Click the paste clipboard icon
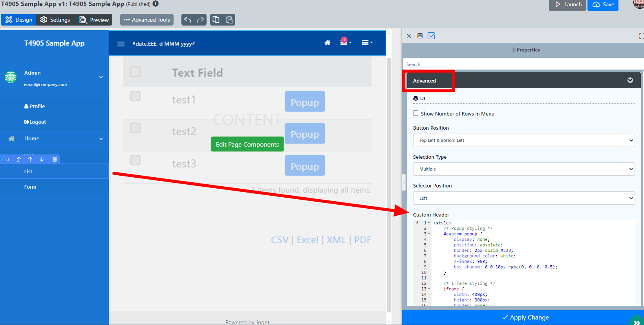Screen dimensions: 644x325 point(229,20)
